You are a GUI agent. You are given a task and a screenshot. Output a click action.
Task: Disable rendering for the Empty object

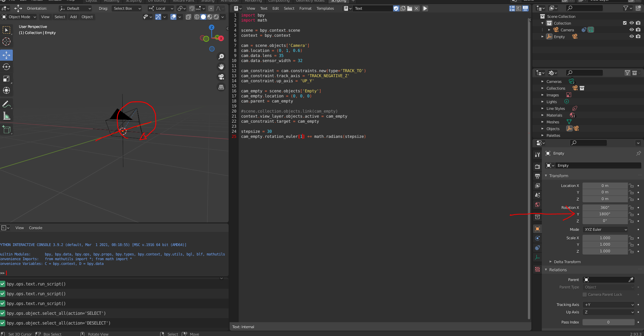(x=638, y=36)
